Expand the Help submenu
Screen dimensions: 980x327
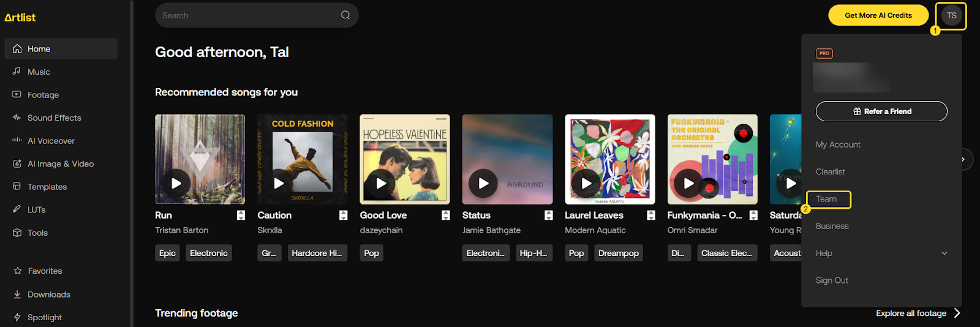[x=944, y=254]
